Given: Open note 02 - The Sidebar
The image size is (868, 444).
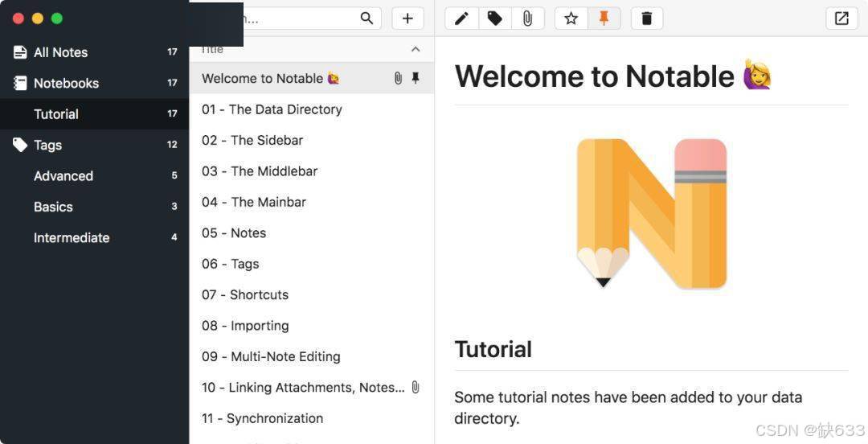Looking at the screenshot, I should (312, 140).
